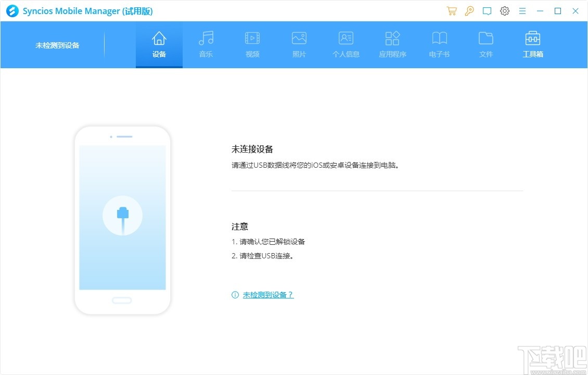Open the settings gear menu
The height and width of the screenshot is (375, 588).
point(504,10)
